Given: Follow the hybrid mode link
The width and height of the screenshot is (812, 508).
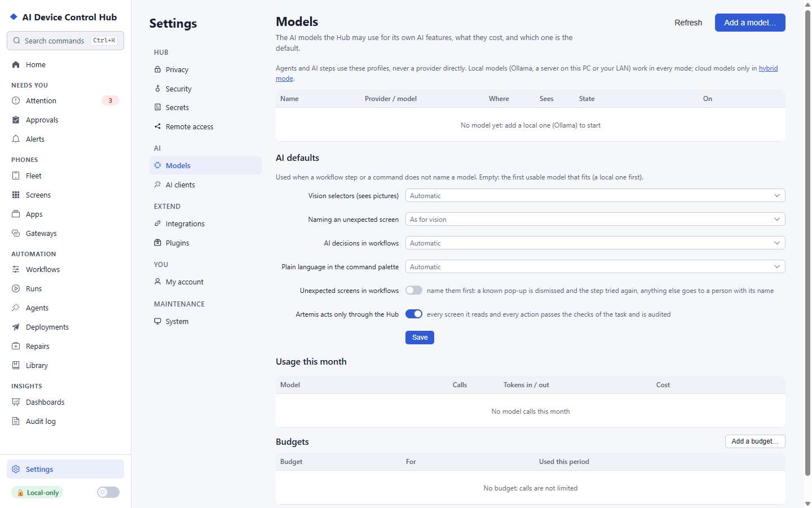Looking at the screenshot, I should (768, 68).
